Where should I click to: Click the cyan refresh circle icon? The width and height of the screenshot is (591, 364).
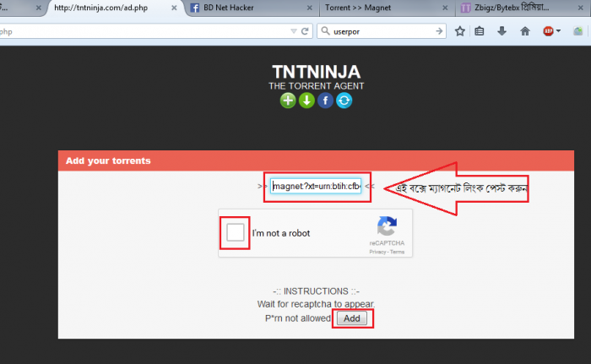(x=344, y=101)
